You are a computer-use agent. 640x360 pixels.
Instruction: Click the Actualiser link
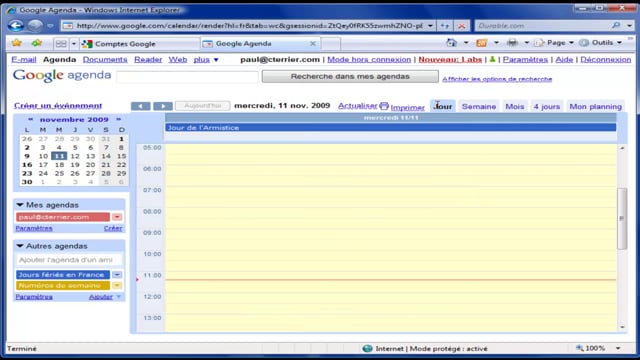pyautogui.click(x=357, y=106)
